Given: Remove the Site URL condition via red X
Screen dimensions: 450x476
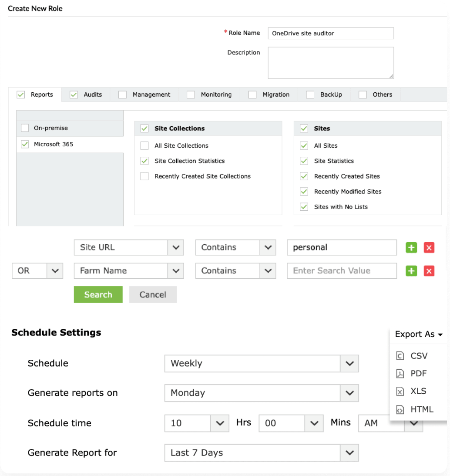Looking at the screenshot, I should point(429,247).
